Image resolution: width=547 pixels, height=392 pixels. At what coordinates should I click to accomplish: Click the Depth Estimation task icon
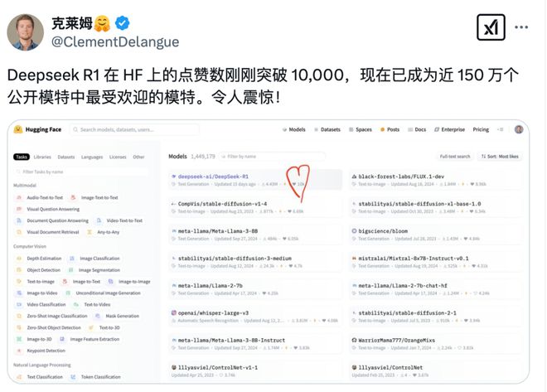[19, 259]
